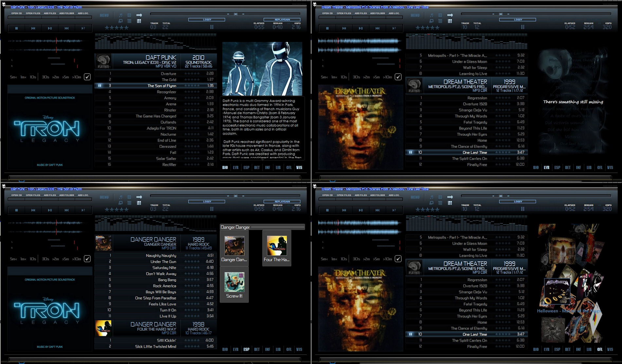
Task: Select the Screw It! album thumbnail
Action: (x=234, y=285)
